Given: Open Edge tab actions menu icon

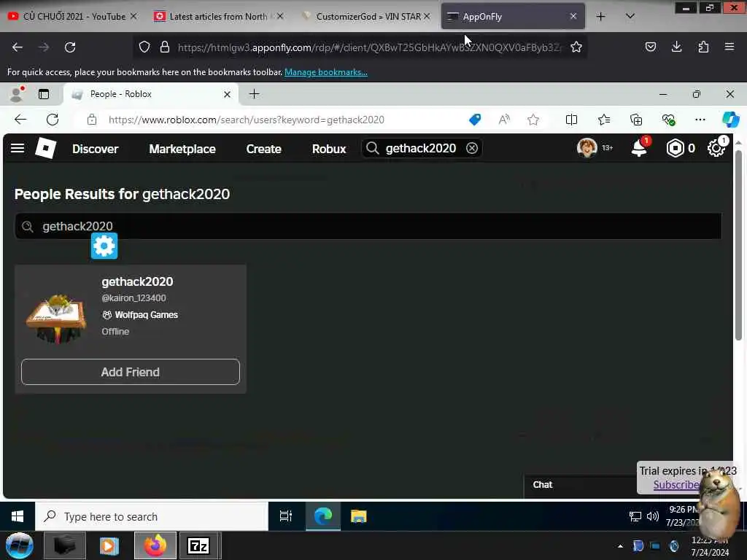Looking at the screenshot, I should pos(44,94).
